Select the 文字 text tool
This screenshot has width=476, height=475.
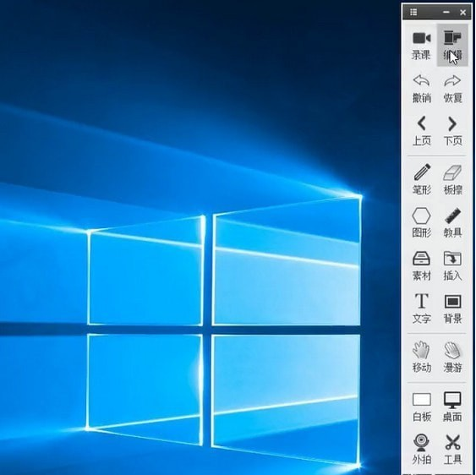pos(421,308)
